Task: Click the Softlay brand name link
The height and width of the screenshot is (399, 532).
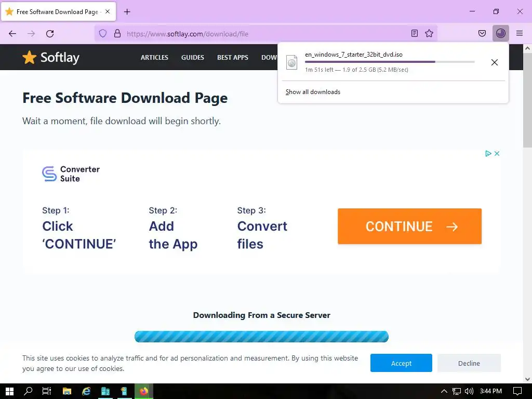Action: coord(60,58)
